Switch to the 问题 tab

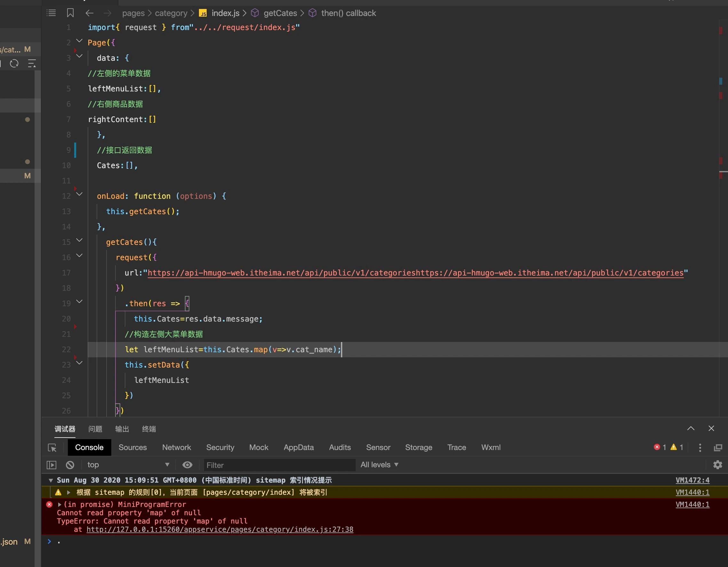[x=95, y=429]
